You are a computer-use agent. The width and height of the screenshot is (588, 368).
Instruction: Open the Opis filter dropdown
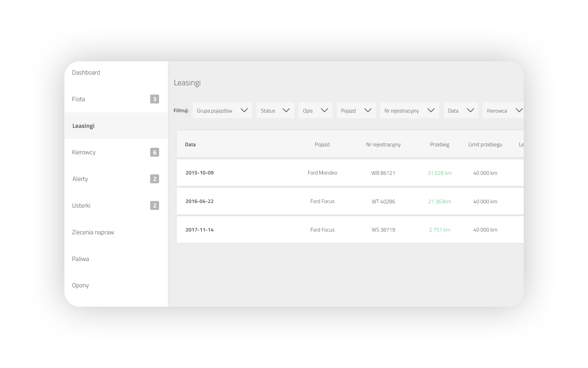[x=315, y=110]
